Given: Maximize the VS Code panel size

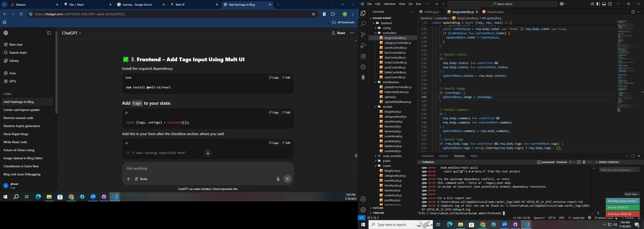Looking at the screenshot, I should [633, 156].
